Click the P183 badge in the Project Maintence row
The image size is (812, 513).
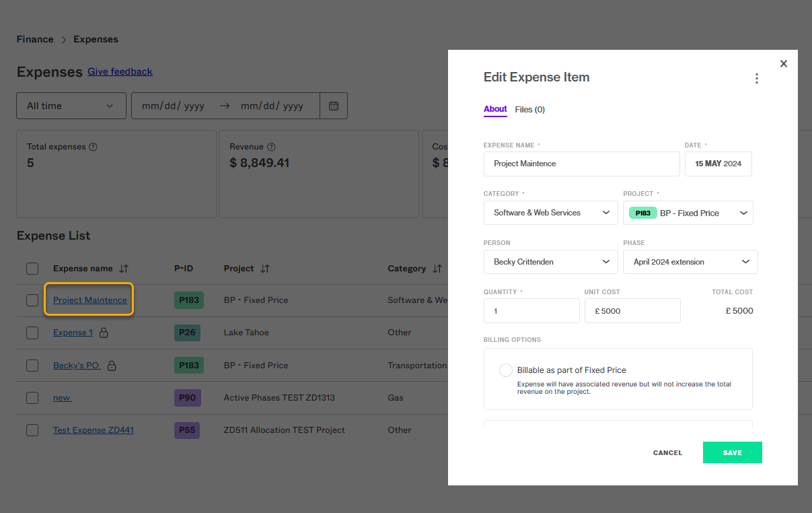[188, 300]
